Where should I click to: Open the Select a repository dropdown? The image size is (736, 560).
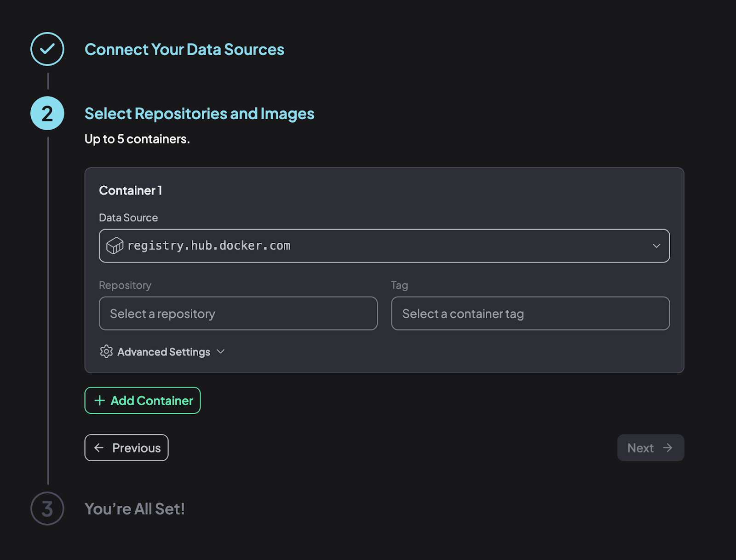point(238,314)
